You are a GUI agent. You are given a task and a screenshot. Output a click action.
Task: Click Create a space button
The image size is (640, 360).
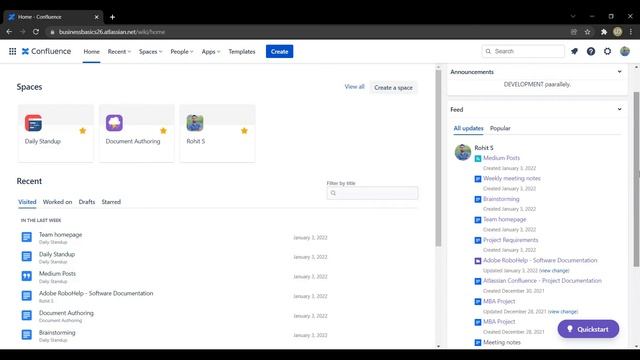click(393, 87)
